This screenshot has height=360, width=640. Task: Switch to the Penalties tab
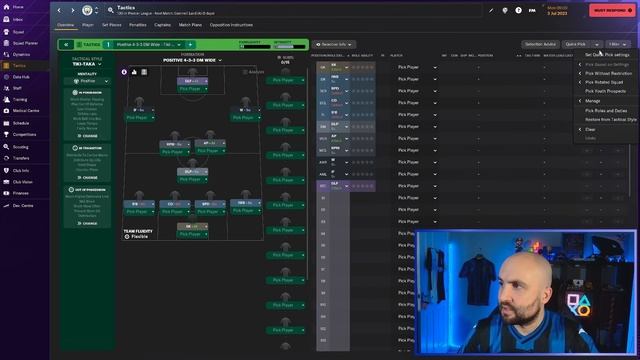pos(138,25)
